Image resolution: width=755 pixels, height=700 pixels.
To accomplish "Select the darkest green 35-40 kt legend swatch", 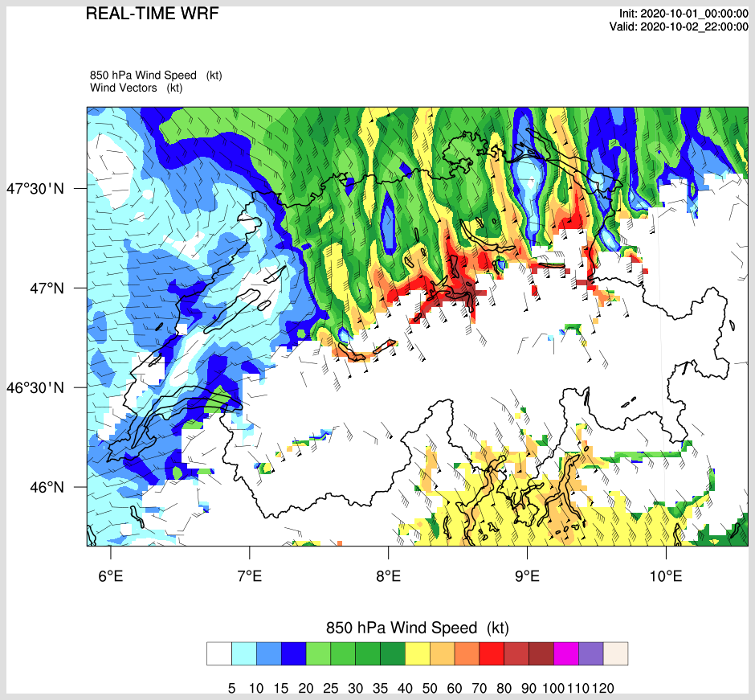I will [x=393, y=653].
